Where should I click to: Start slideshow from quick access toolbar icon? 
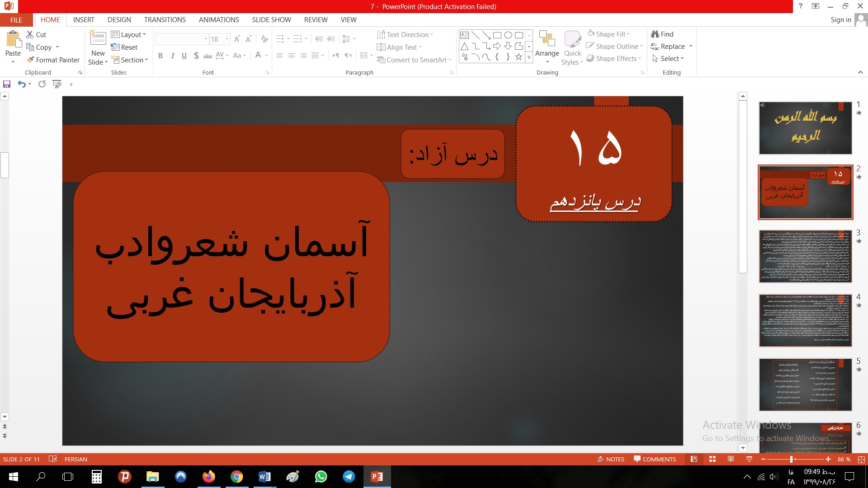57,84
